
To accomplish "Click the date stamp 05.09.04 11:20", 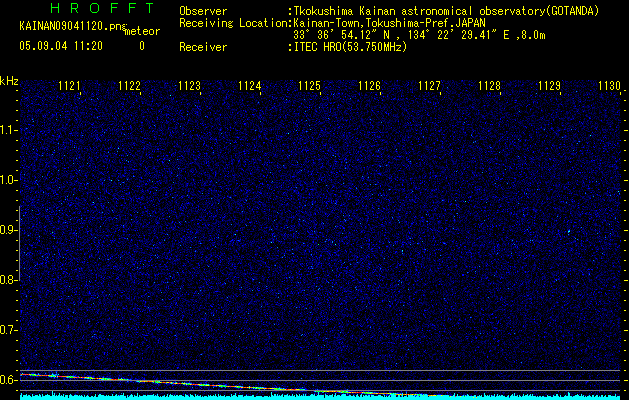I will coord(61,46).
